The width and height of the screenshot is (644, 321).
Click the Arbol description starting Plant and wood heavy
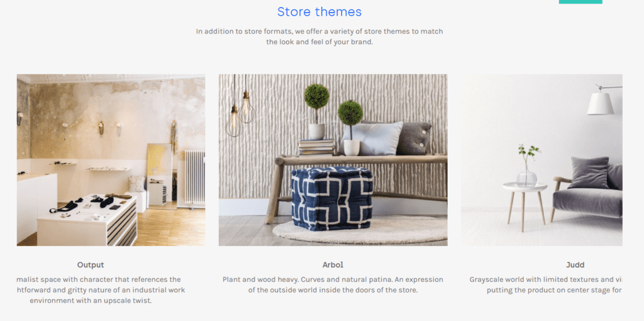(x=333, y=285)
